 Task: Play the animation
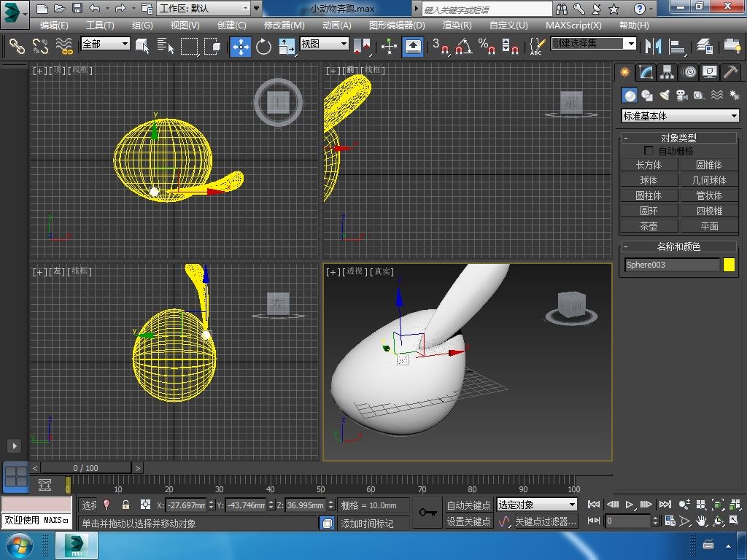pos(630,505)
